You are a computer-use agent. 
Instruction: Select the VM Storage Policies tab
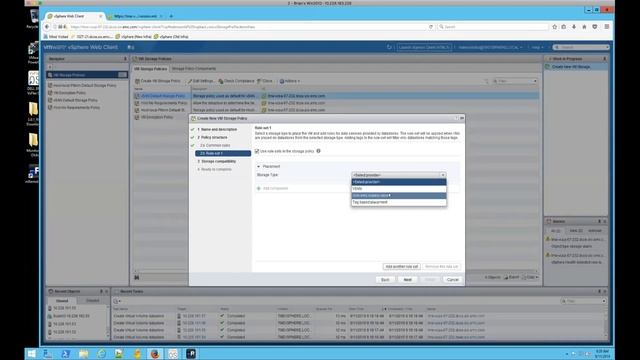tap(150, 69)
